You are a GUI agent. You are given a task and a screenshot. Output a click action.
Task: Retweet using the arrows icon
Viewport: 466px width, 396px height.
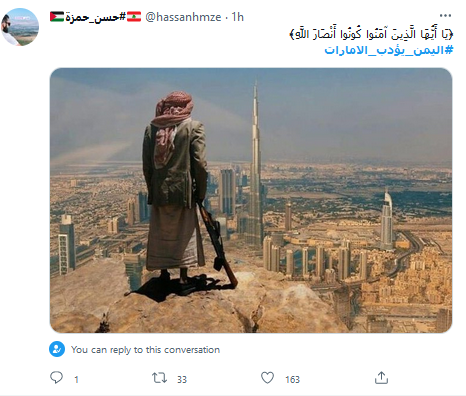[159, 378]
